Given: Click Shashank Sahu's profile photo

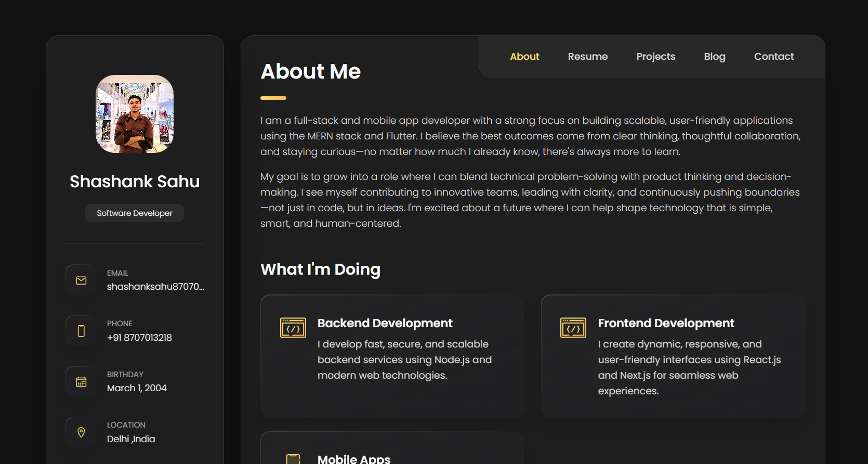Looking at the screenshot, I should (x=135, y=114).
